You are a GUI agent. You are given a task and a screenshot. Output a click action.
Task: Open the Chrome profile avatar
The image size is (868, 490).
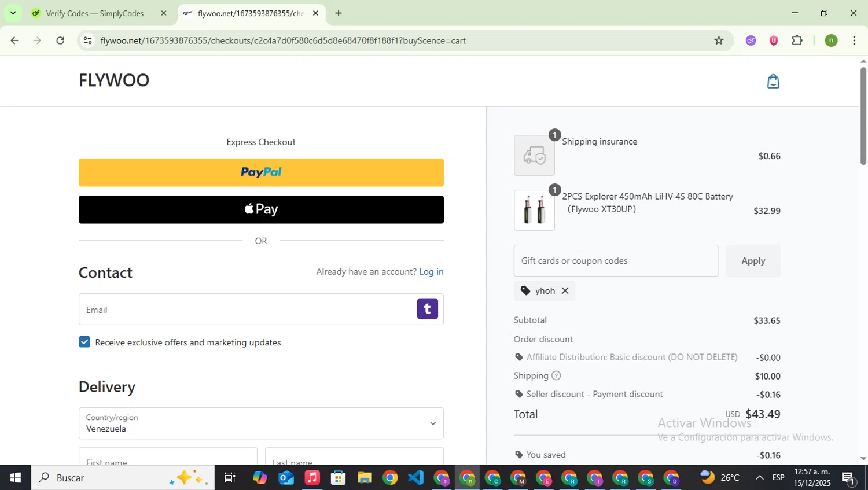[831, 40]
